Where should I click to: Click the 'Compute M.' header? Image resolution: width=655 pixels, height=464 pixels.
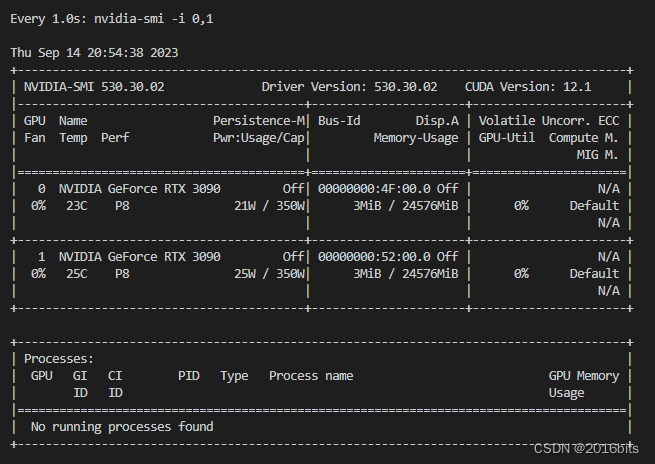pyautogui.click(x=584, y=138)
